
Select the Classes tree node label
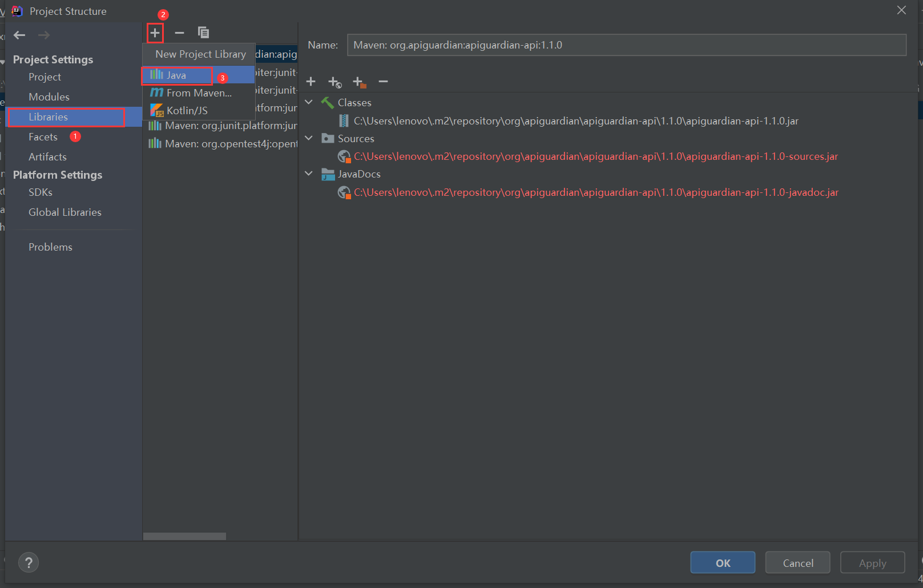tap(354, 103)
